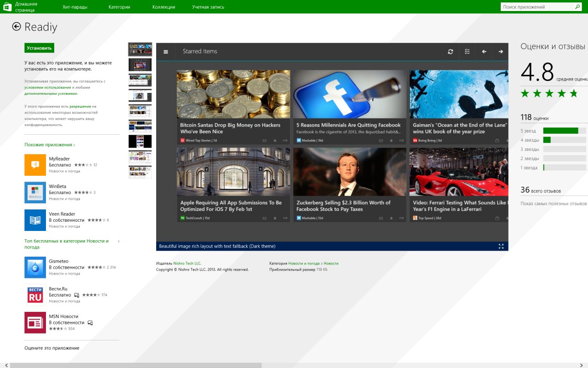588x368 pixels.
Task: Go to Домашняя страница
Action: click(x=26, y=6)
